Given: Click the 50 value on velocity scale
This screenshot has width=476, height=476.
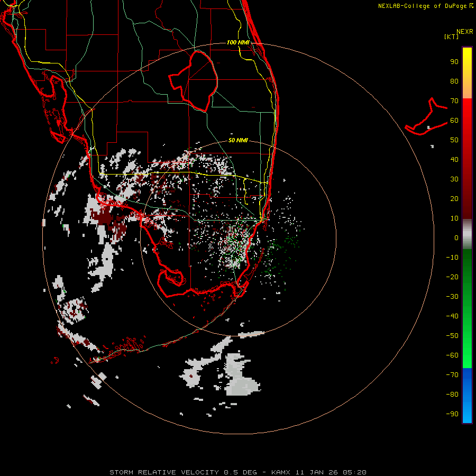Looking at the screenshot, I should [454, 140].
